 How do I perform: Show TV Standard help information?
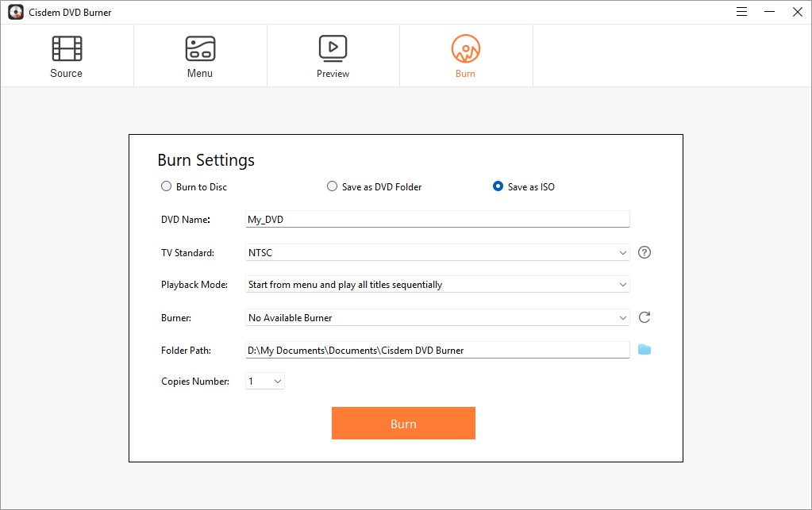click(645, 252)
